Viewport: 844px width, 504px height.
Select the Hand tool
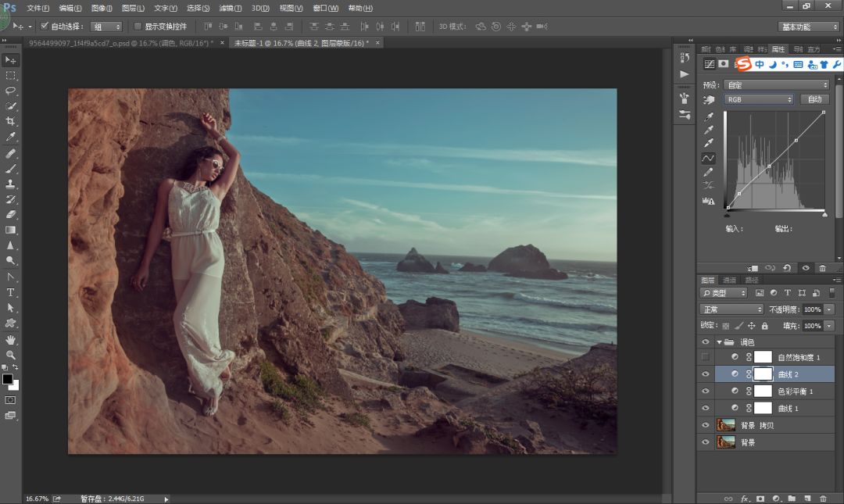coord(11,340)
